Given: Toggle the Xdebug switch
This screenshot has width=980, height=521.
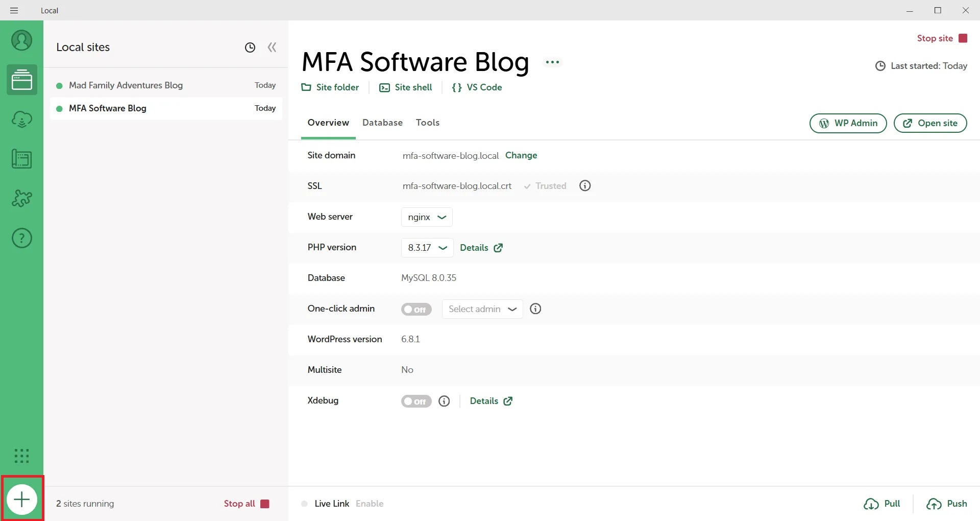Looking at the screenshot, I should (416, 401).
